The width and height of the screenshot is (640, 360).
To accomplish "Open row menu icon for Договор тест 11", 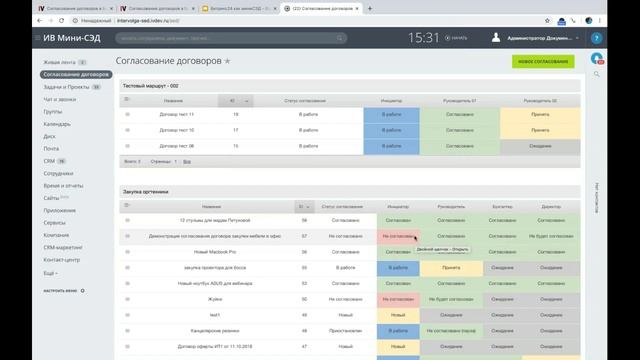I will pos(127,114).
